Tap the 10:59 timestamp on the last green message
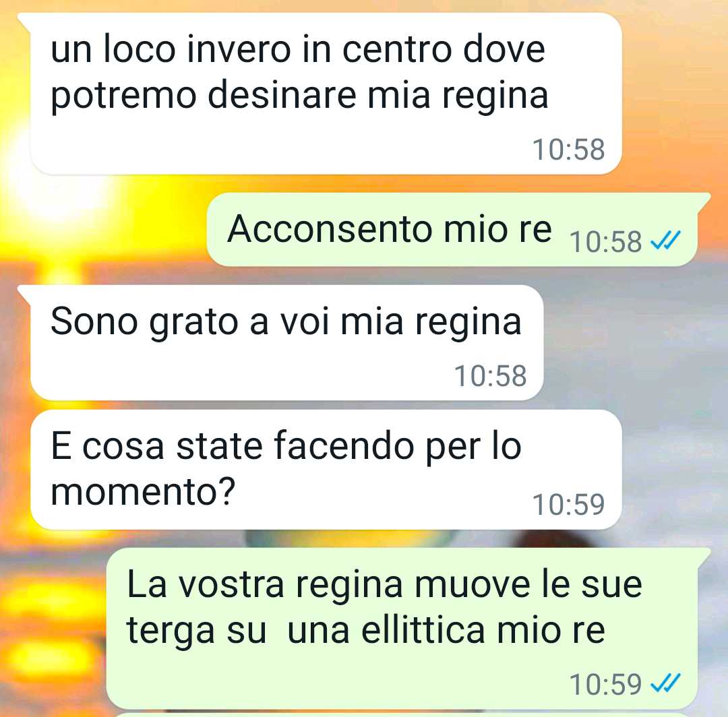728x717 pixels. click(x=605, y=685)
